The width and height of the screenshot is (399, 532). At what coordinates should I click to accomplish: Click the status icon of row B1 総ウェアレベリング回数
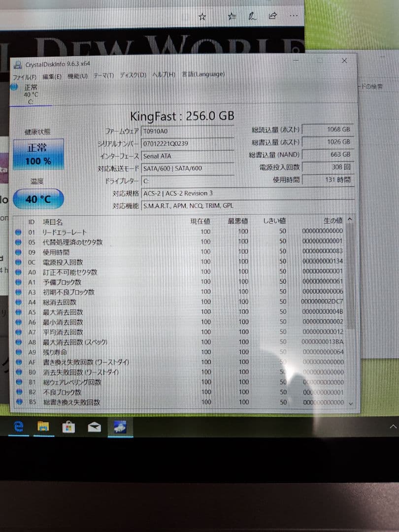[19, 382]
